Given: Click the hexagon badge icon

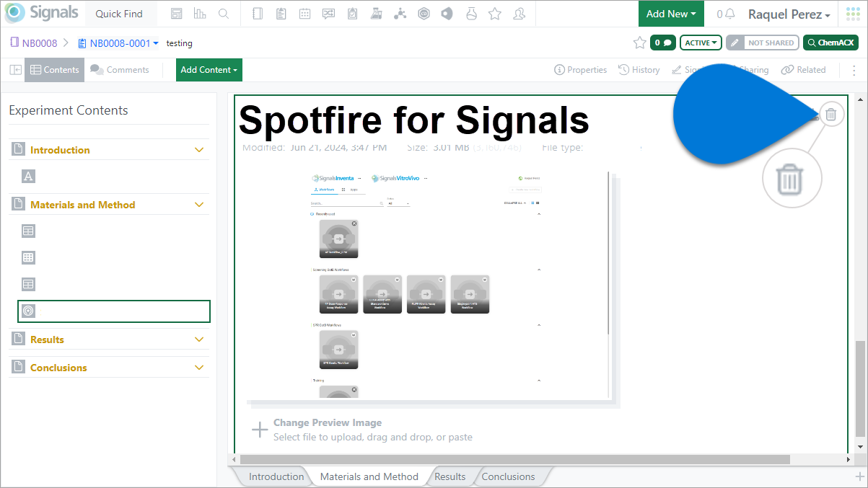Looking at the screenshot, I should coord(424,14).
